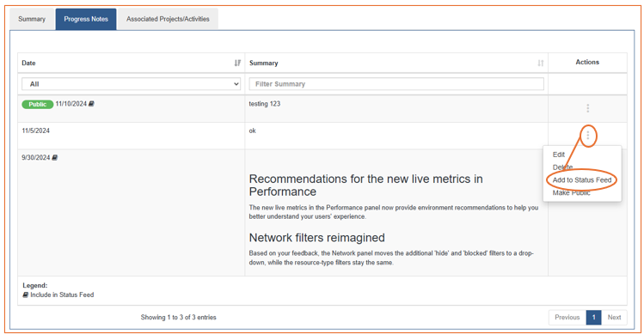
Task: Click the Recommendations for the new live metrics heading
Action: (366, 185)
